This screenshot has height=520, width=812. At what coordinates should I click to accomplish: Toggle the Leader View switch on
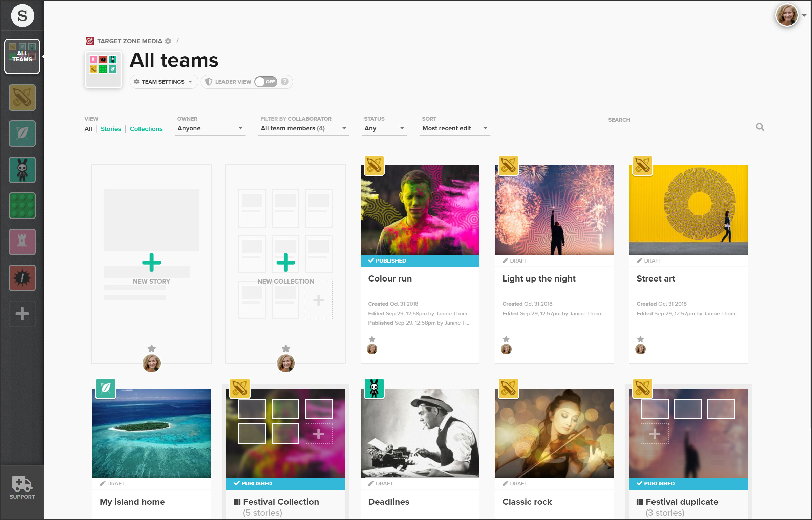tap(266, 82)
